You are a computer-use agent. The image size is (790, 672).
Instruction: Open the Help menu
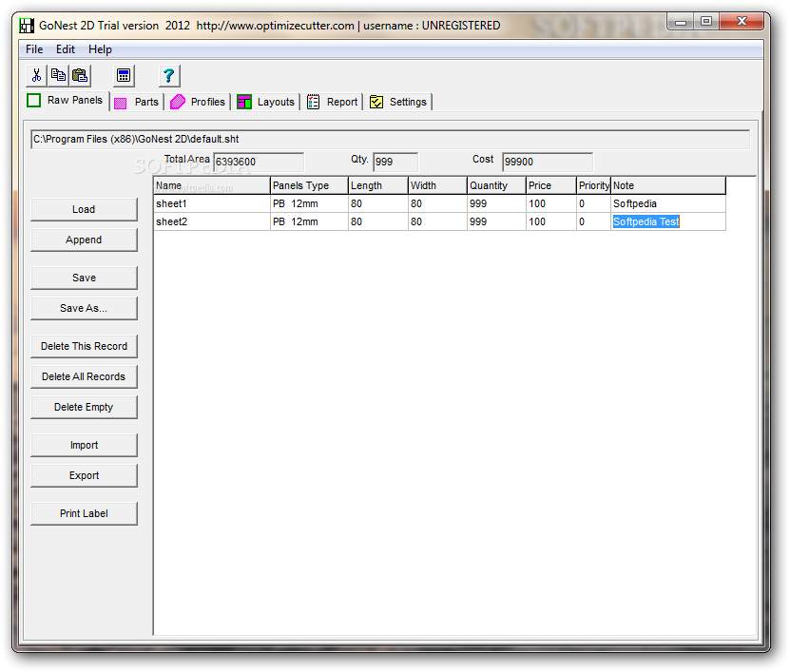click(100, 49)
